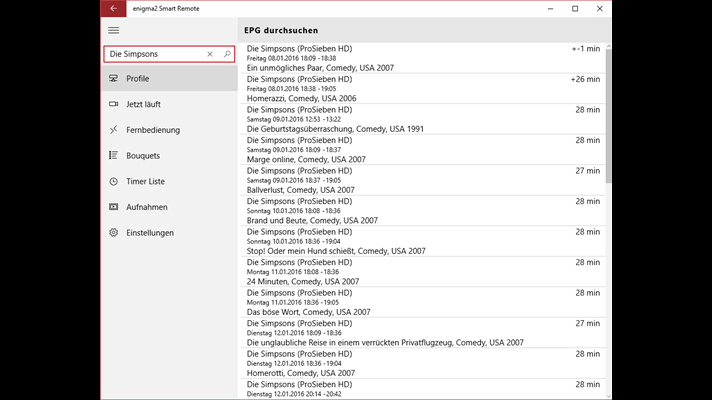Click the Aufnahmen recordings icon
Screen dimensions: 712x400
click(x=114, y=207)
